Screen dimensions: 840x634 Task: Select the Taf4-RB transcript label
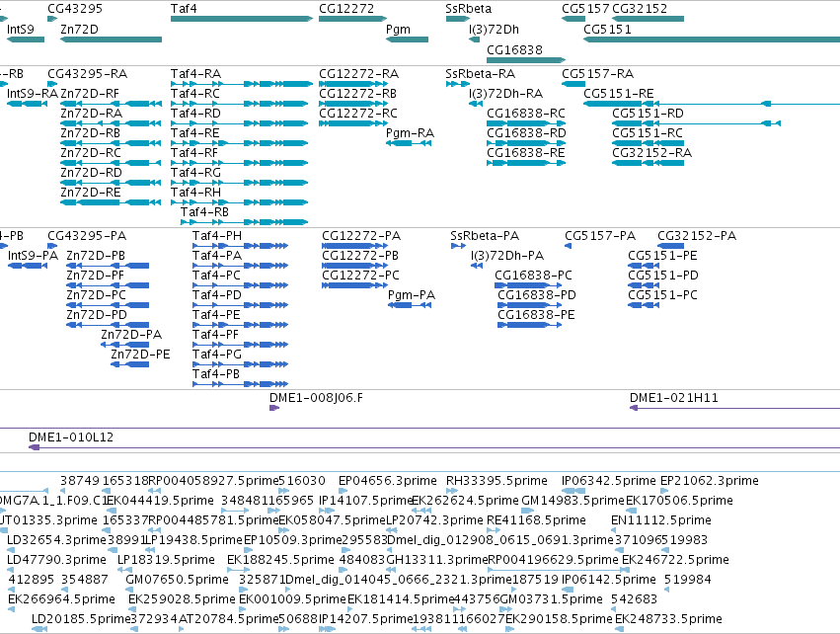point(204,211)
